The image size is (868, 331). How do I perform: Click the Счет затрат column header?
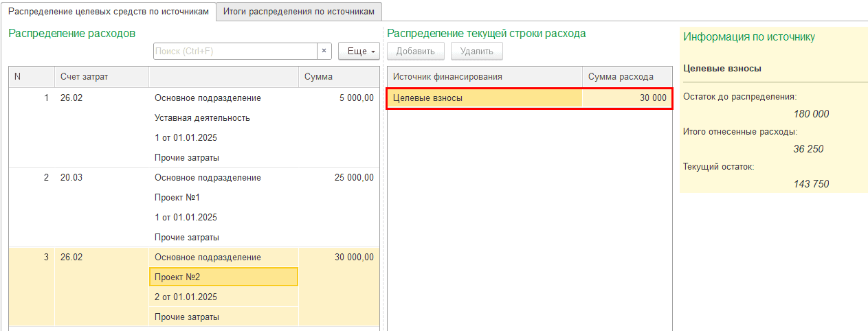pos(101,77)
